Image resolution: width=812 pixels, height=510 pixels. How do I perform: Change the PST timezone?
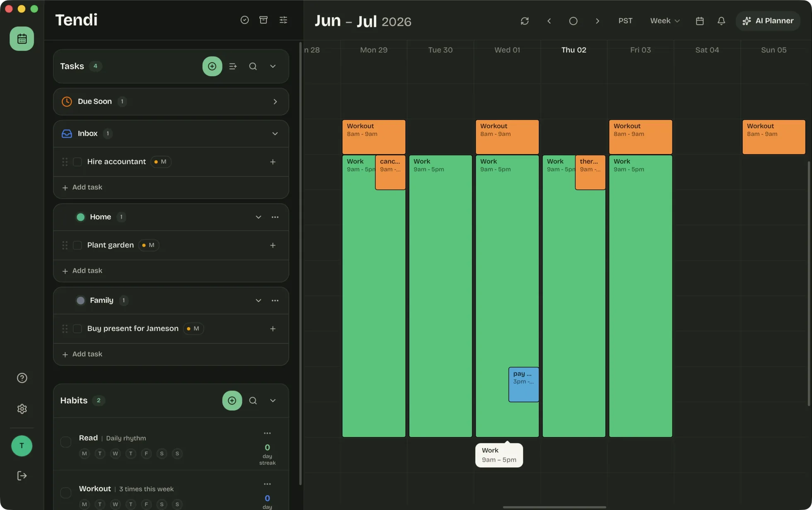(x=625, y=21)
